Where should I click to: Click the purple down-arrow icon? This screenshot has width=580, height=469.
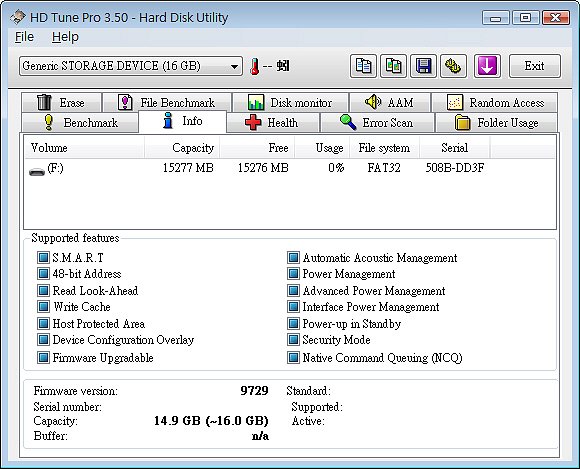pyautogui.click(x=487, y=66)
